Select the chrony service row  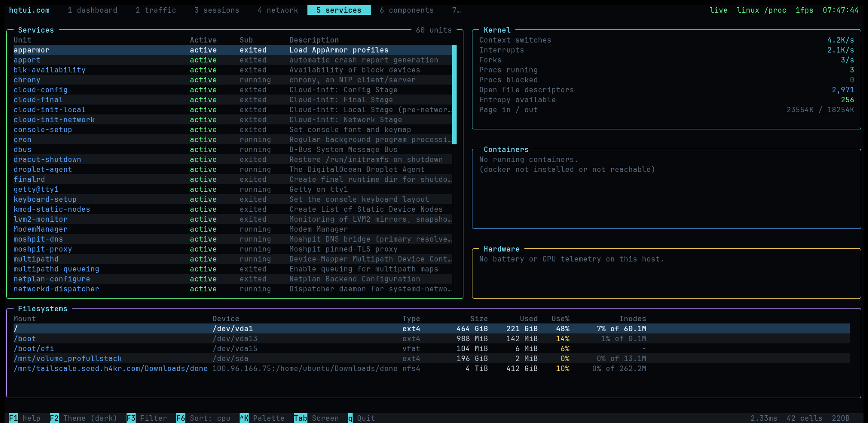233,80
